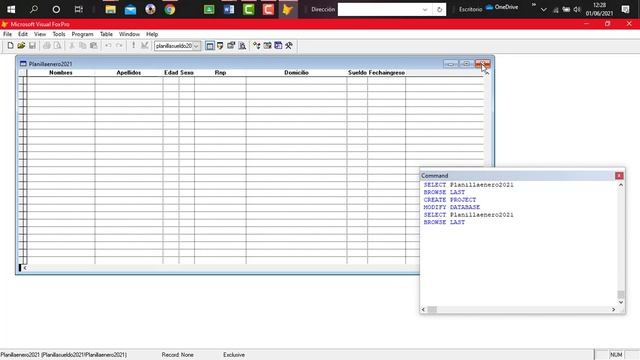Click the Edad column header
Screen dimensions: 640x360
coord(171,73)
